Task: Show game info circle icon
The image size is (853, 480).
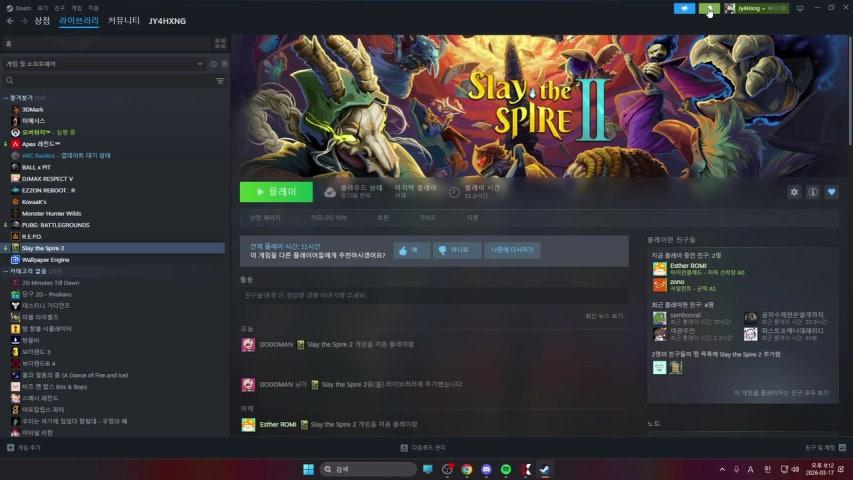Action: click(813, 192)
